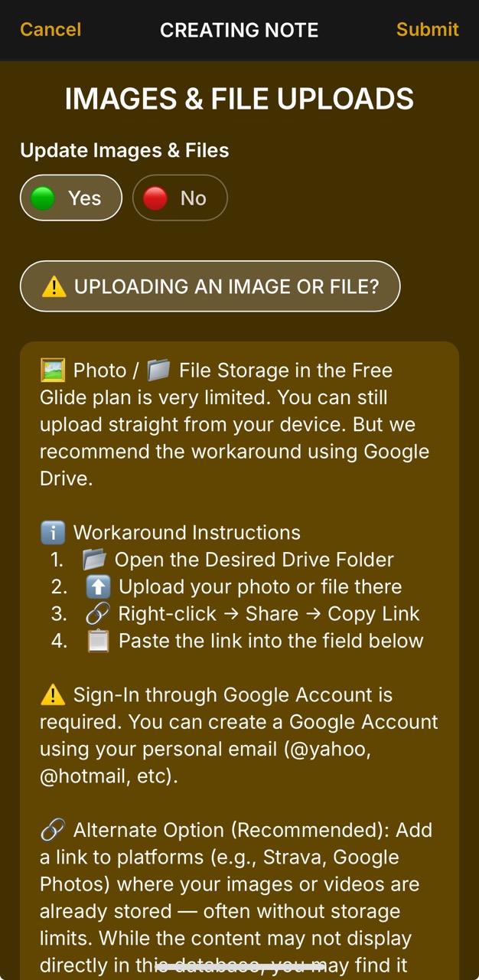
Task: Click the link icon beside Alternate Option
Action: 50,829
